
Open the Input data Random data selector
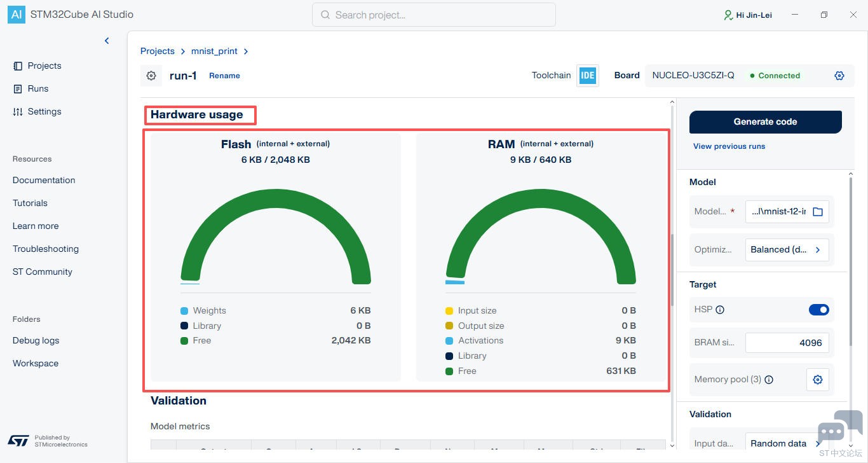(x=787, y=443)
